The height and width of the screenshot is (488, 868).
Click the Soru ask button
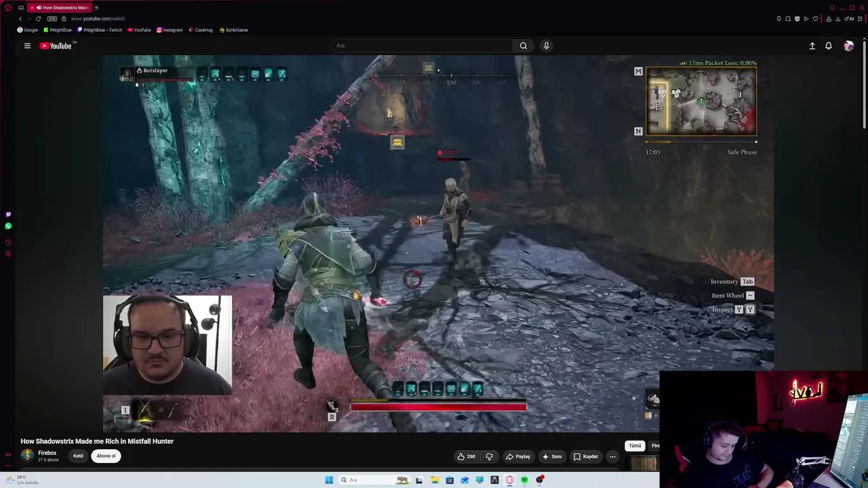point(552,457)
